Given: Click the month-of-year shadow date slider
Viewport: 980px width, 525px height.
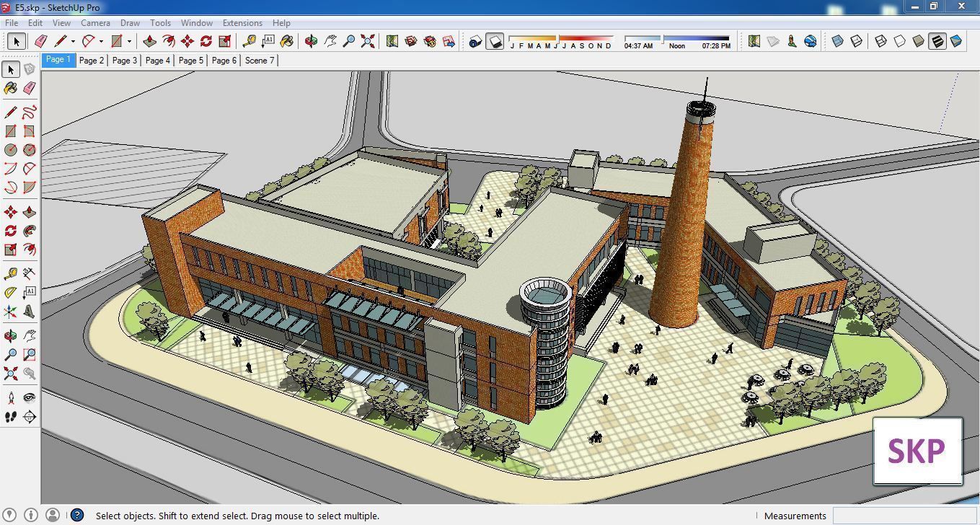Looking at the screenshot, I should click(x=561, y=38).
